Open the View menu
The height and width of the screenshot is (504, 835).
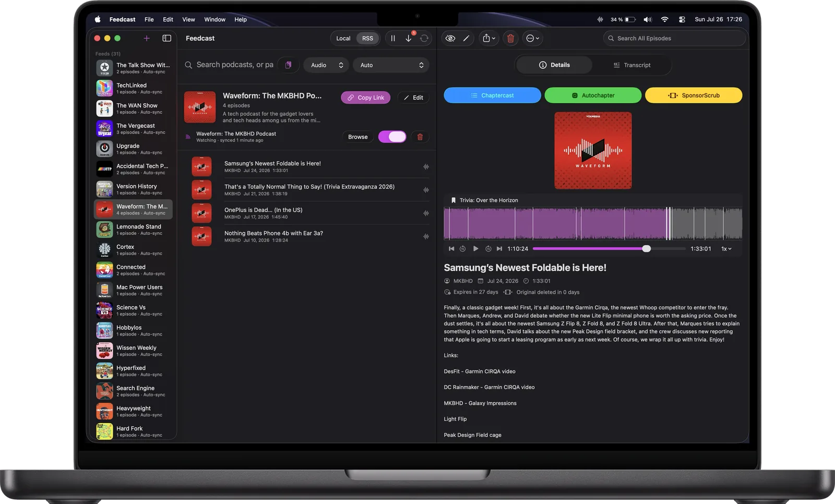tap(188, 19)
